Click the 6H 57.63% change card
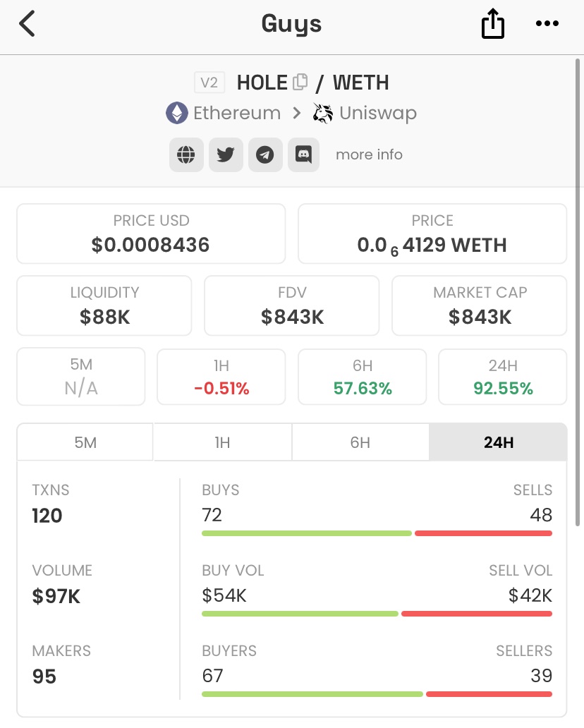The height and width of the screenshot is (728, 584). [362, 377]
